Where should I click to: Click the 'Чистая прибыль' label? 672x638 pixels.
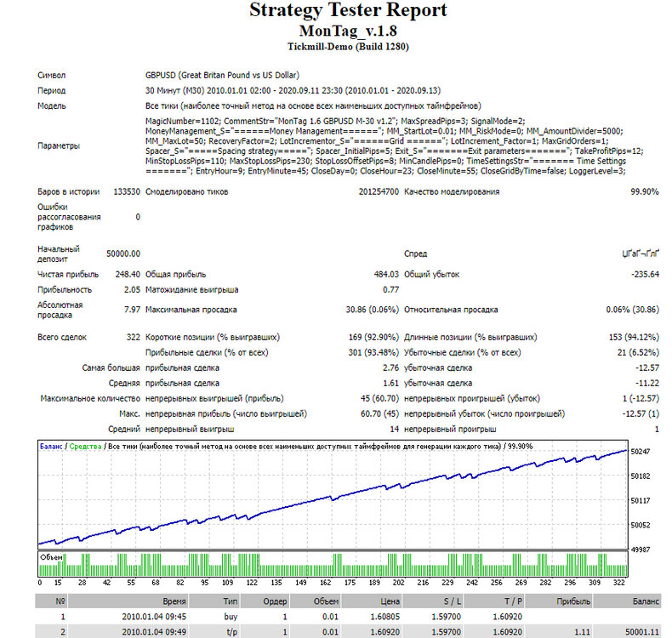coord(68,275)
